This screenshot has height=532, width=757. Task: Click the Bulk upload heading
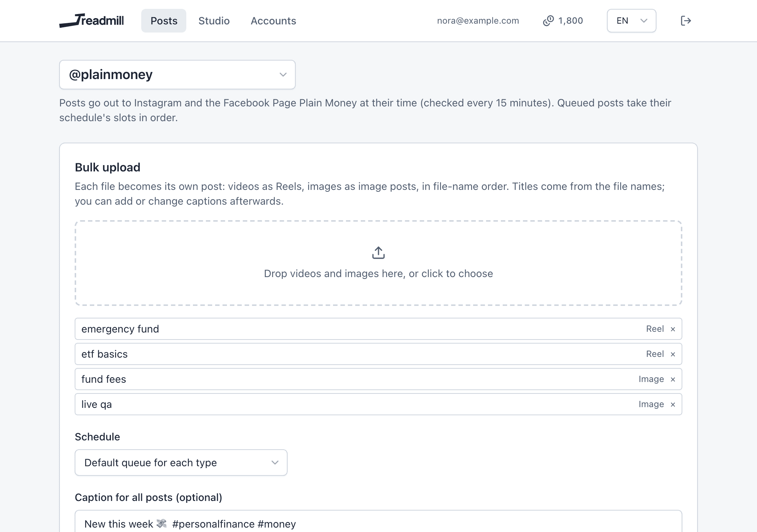[108, 167]
